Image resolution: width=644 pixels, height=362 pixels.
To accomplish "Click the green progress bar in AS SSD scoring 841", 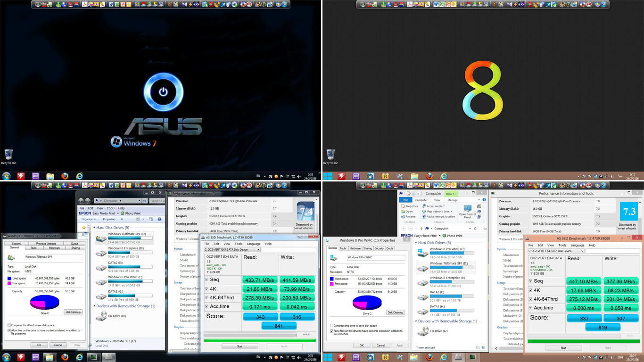I will (260, 340).
